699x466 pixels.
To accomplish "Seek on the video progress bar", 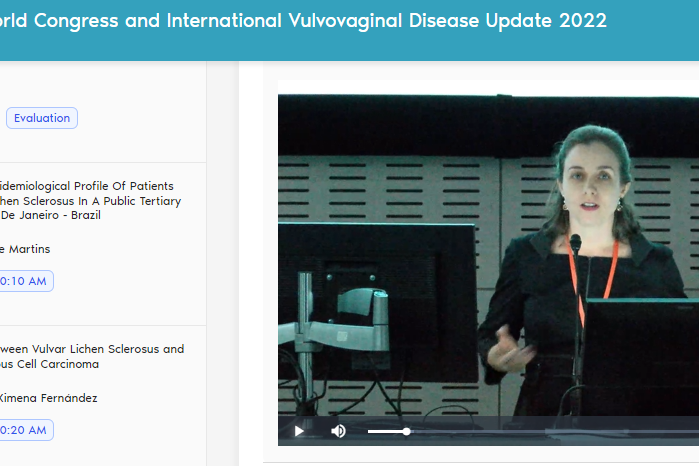I will [620, 431].
